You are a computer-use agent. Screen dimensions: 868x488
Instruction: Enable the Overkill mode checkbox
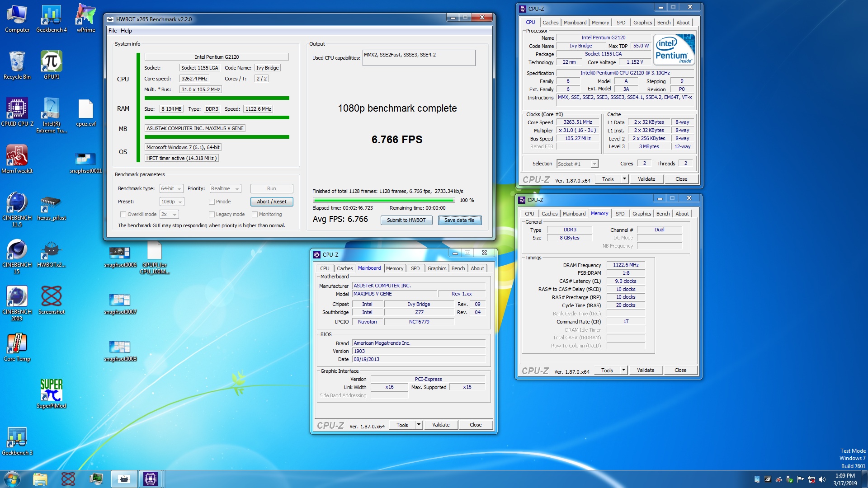[123, 214]
